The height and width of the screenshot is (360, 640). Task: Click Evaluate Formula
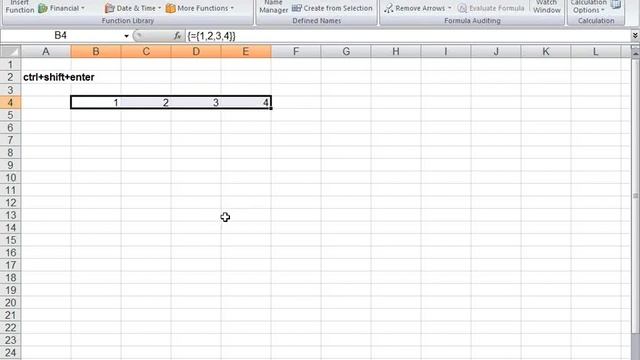(491, 8)
